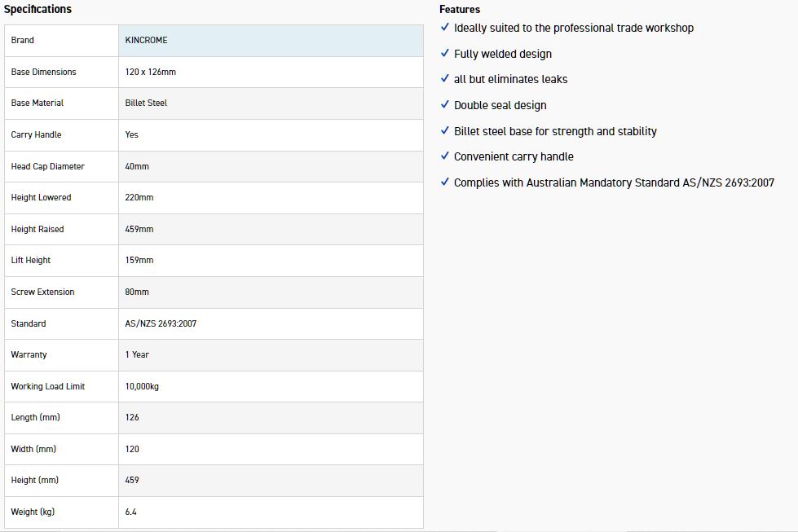This screenshot has width=798, height=532.
Task: Click the 'Fully welded design' feature text
Action: pyautogui.click(x=503, y=54)
